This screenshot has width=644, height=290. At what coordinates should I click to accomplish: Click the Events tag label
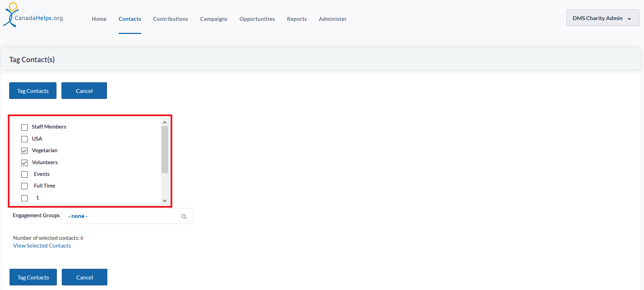pos(42,174)
